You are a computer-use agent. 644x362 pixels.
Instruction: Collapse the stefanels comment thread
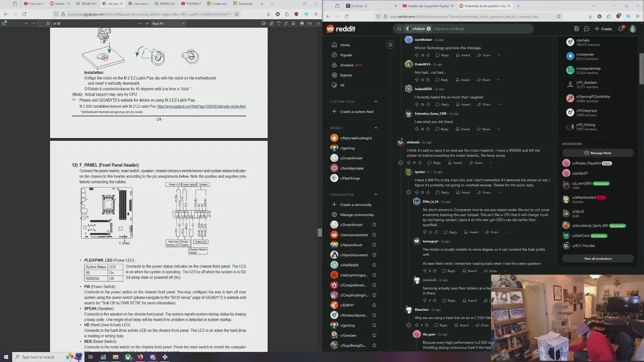click(x=400, y=163)
